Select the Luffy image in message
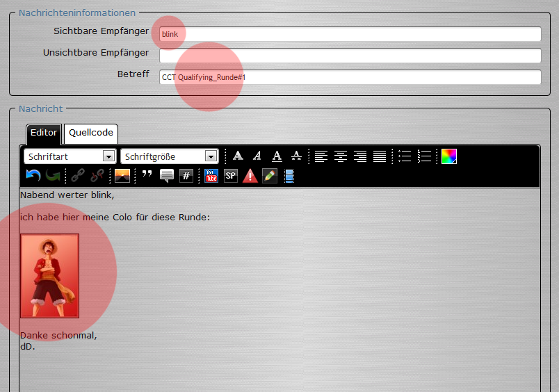This screenshot has height=392, width=559. tap(49, 276)
